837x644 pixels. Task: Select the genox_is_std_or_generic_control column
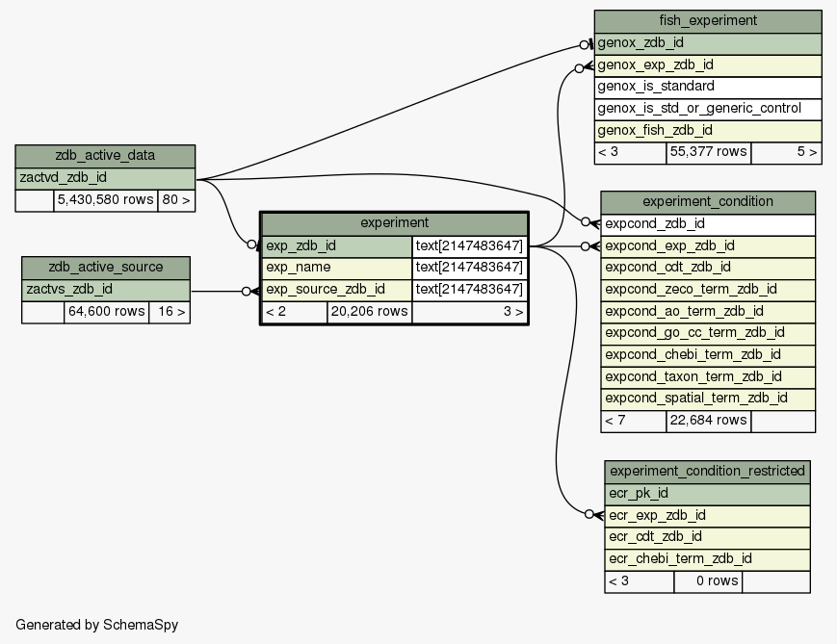[x=707, y=108]
